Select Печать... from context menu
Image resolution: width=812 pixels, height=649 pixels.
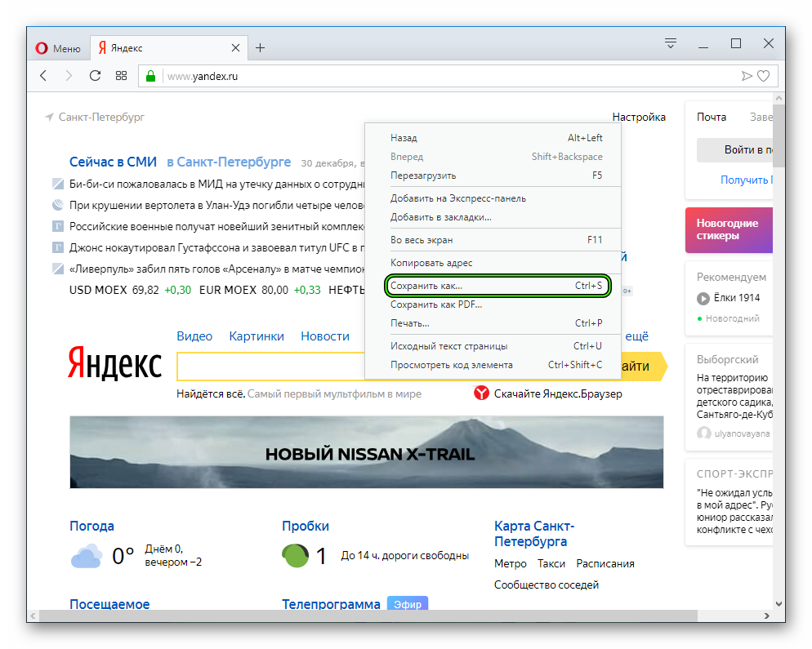click(x=410, y=323)
